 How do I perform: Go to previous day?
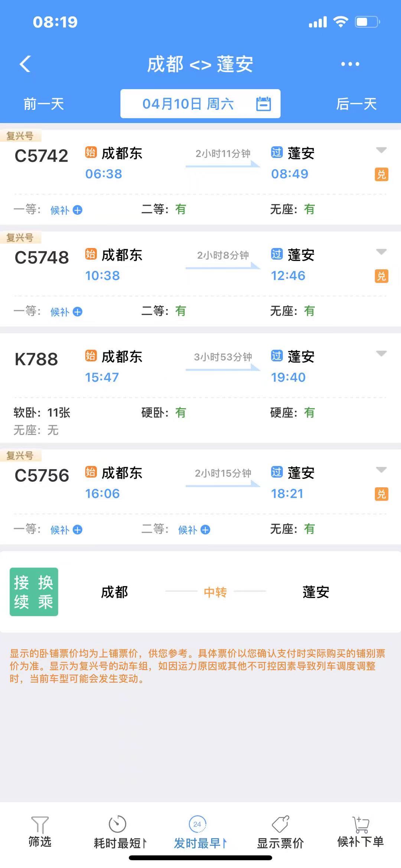(44, 104)
